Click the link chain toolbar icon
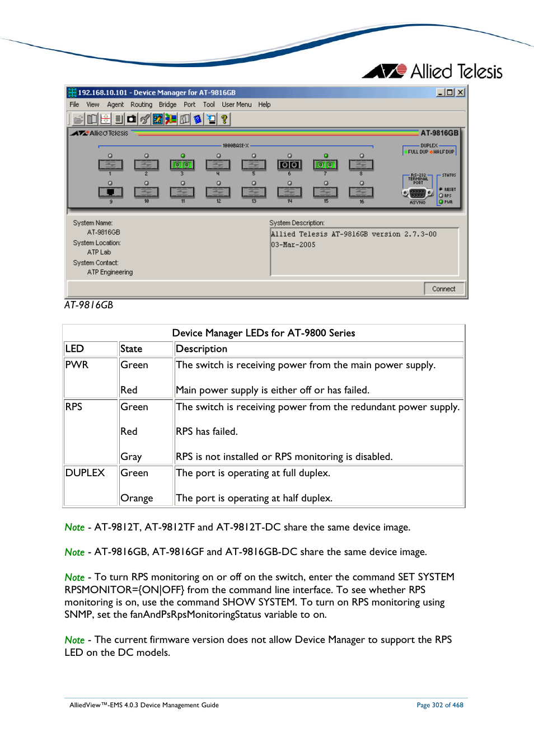The height and width of the screenshot is (756, 534). coord(145,119)
